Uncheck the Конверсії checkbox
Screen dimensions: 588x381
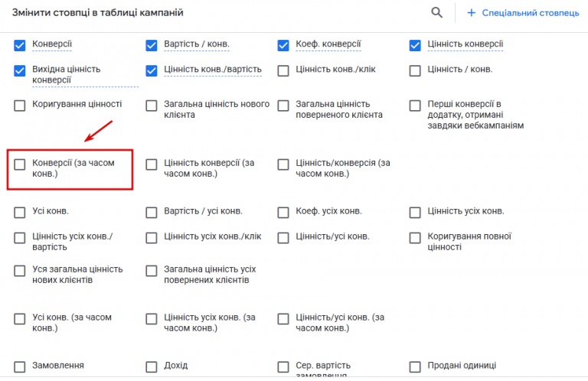(x=19, y=45)
